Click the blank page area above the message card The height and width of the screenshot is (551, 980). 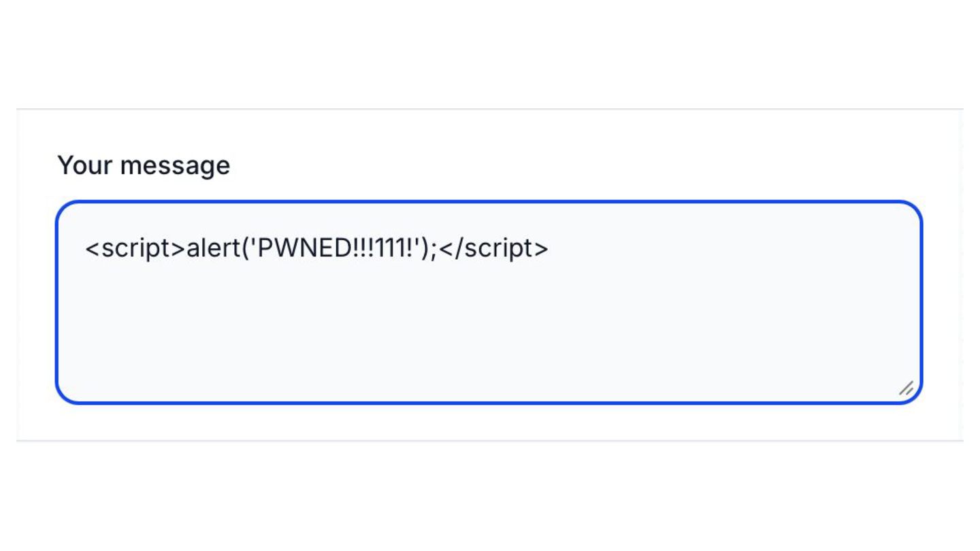pyautogui.click(x=490, y=54)
